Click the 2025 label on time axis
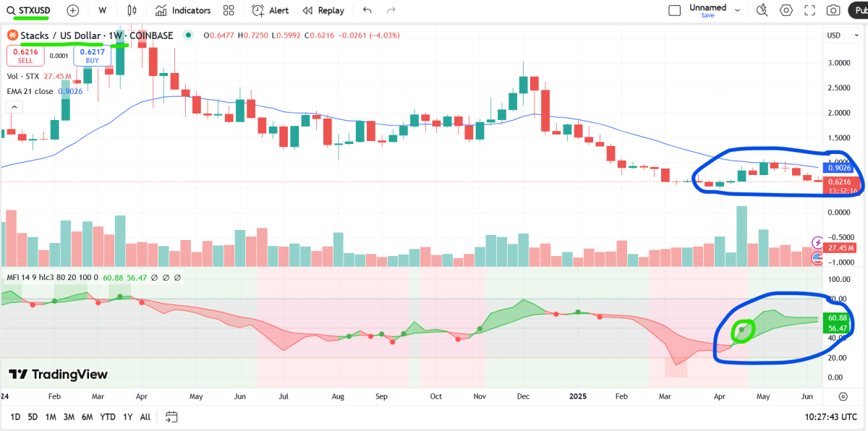Screen dimensions: 868x431 pos(577,396)
